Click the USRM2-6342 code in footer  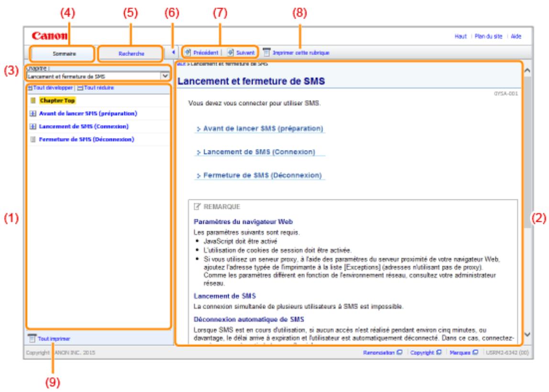(x=508, y=352)
